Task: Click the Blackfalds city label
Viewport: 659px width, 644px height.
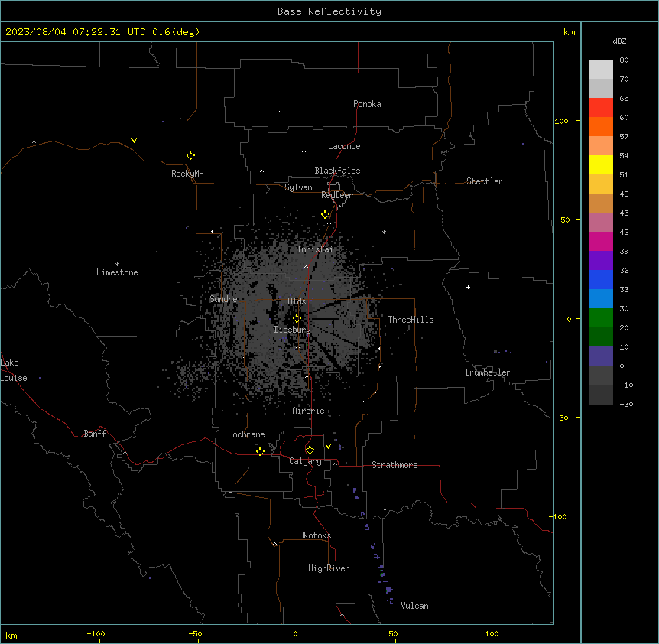Action: point(337,171)
